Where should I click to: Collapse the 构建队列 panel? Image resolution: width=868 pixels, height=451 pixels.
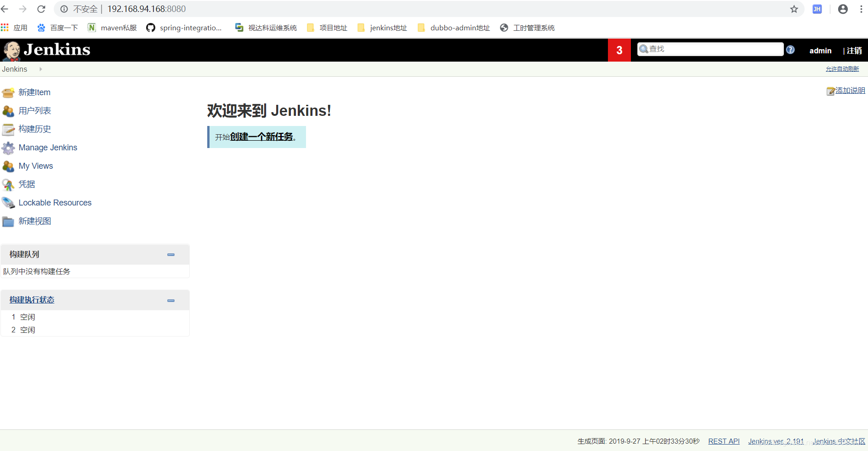[171, 255]
